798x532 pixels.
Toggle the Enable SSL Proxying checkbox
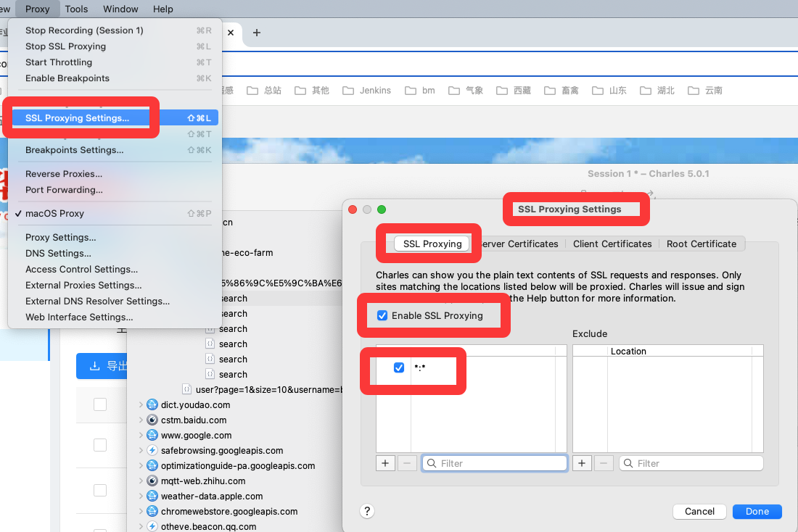coord(382,315)
